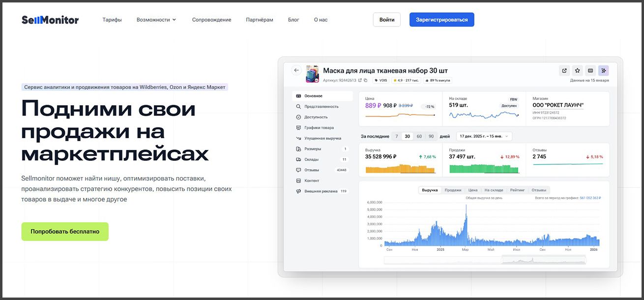This screenshot has width=644, height=300.
Task: Switch chart to the Рейтинг tab
Action: coord(517,190)
